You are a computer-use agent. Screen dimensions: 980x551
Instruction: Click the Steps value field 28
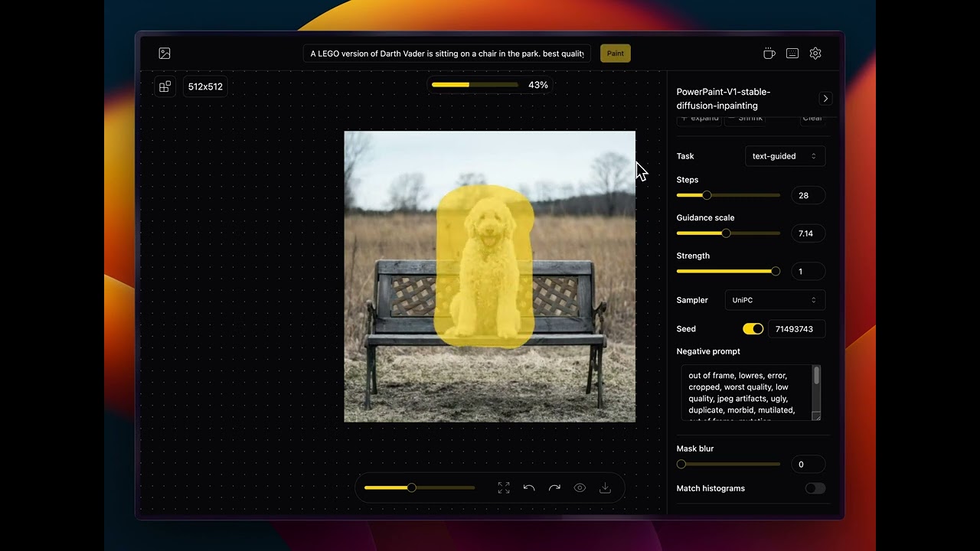pyautogui.click(x=808, y=195)
